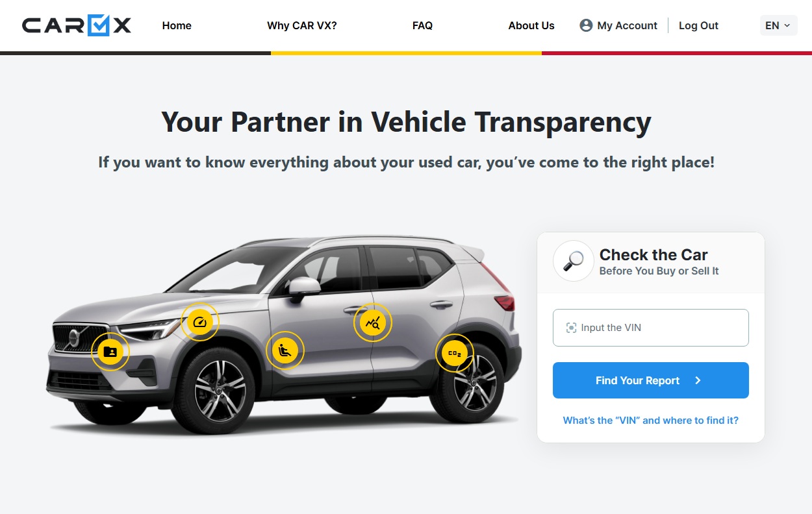
Task: Click the account avatar icon next to My Account
Action: point(586,25)
